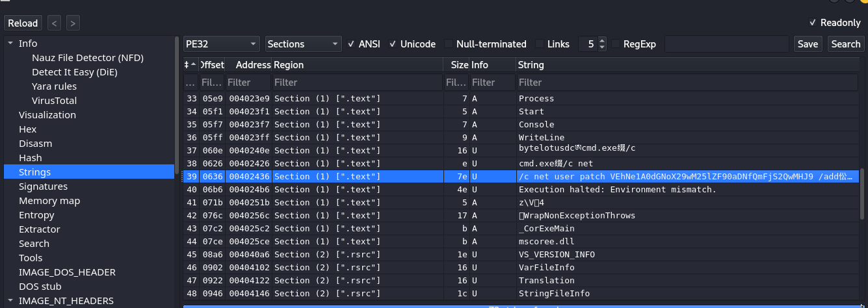Select Signatures in the sidebar
Image resolution: width=868 pixels, height=308 pixels.
[x=43, y=186]
